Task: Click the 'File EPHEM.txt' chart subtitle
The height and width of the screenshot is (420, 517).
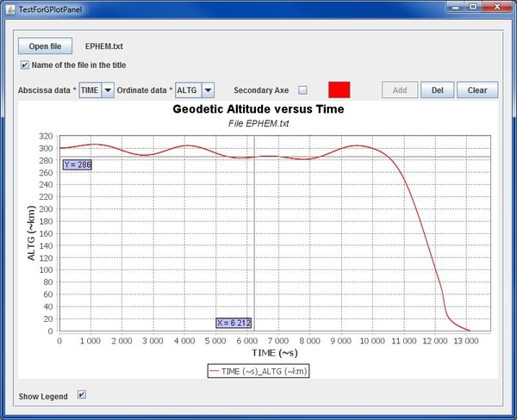Action: pyautogui.click(x=258, y=124)
